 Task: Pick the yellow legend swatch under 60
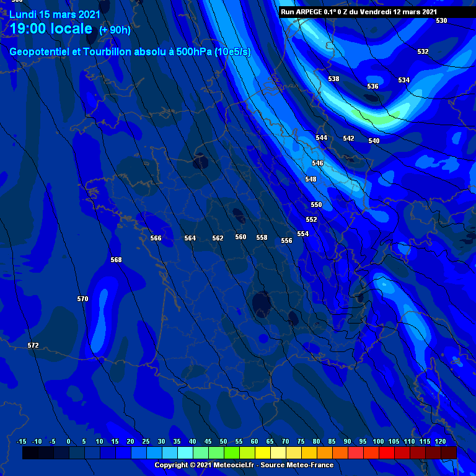click(x=262, y=453)
